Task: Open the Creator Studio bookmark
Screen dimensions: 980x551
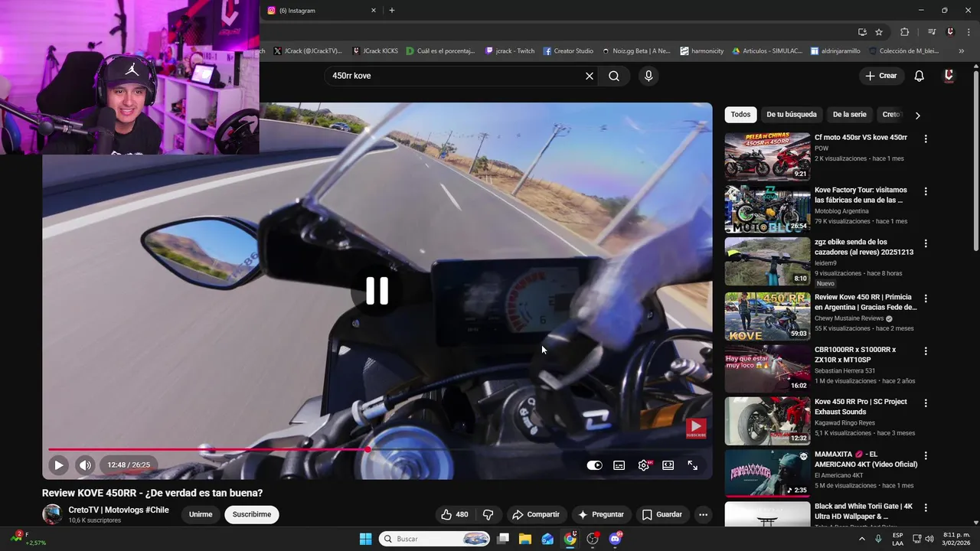Action: click(x=568, y=51)
